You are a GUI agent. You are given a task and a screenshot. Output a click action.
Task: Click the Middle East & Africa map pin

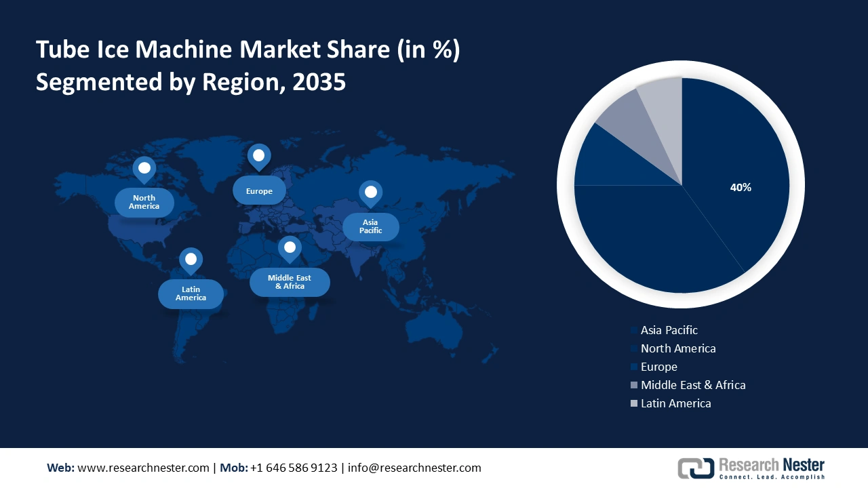point(290,249)
